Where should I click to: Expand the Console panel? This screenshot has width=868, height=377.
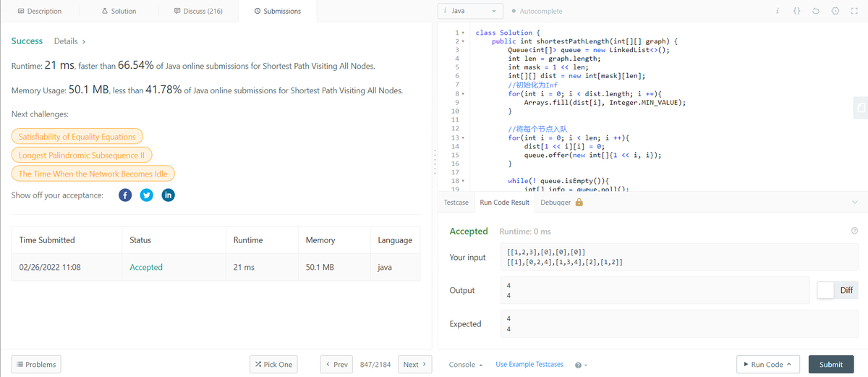pyautogui.click(x=466, y=365)
